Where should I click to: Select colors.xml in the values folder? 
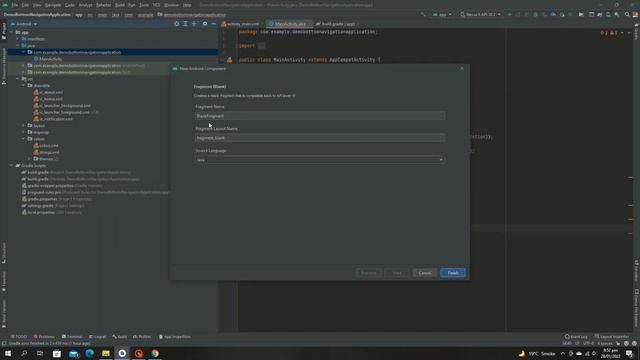click(46, 146)
